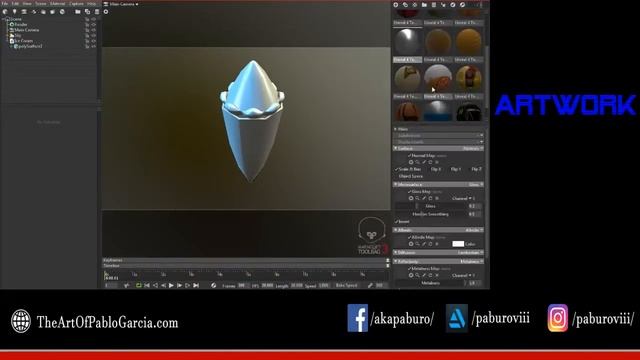Screen dimensions: 640x360
Task: Toggle the Scale & Bias checkbox
Action: coord(397,169)
